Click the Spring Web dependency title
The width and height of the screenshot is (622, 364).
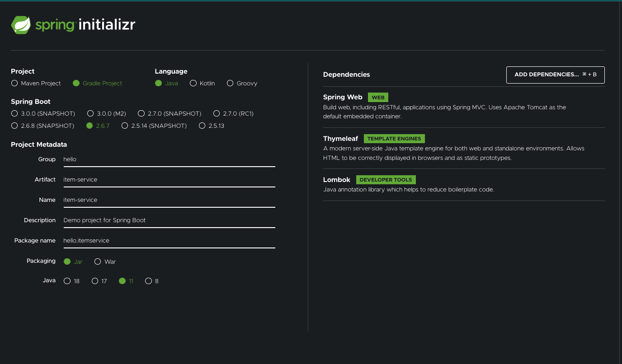[343, 97]
